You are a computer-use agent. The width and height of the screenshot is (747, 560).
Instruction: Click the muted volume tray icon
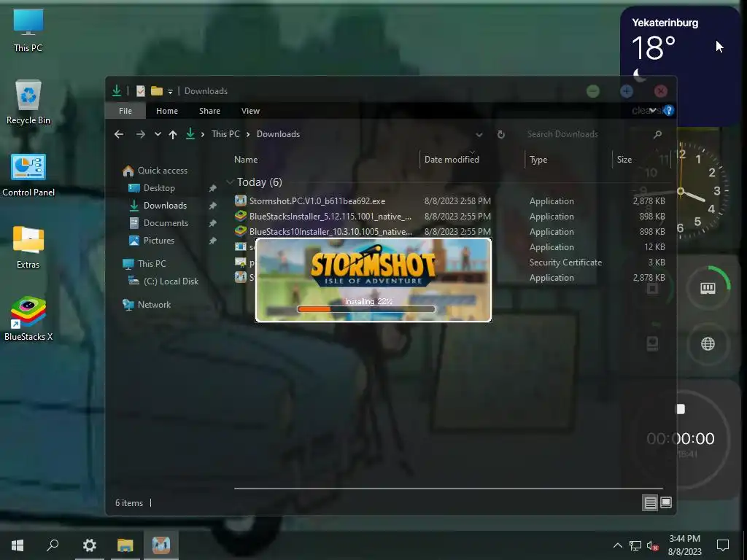tap(652, 545)
